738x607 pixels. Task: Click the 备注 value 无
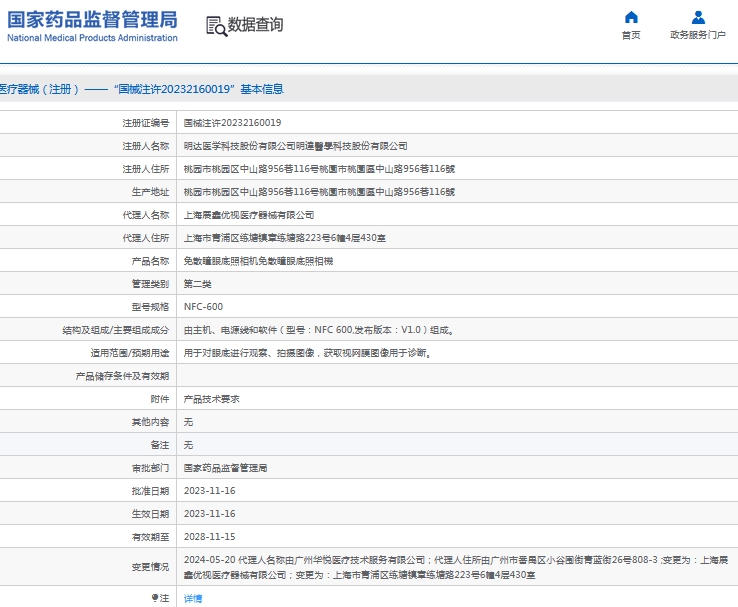coord(188,445)
